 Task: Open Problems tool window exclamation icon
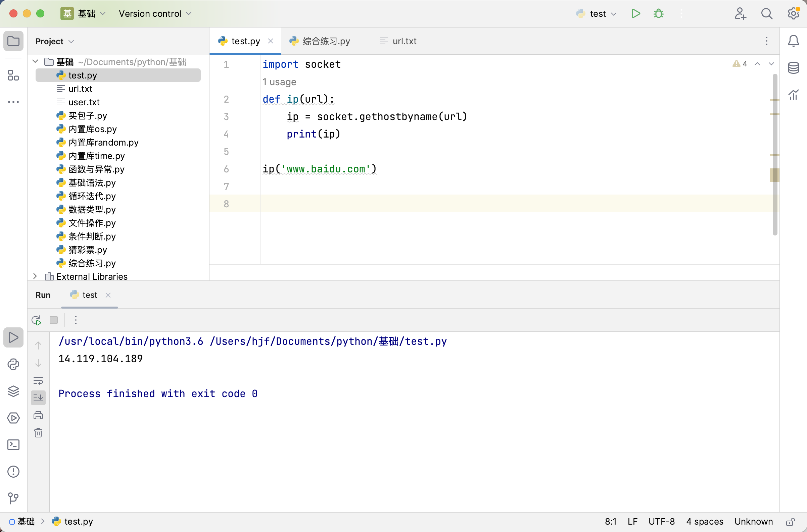tap(13, 471)
